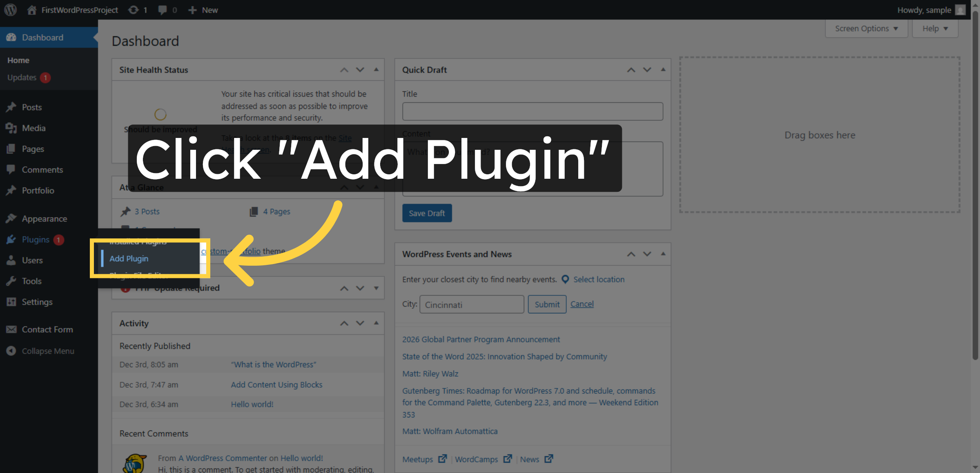
Task: Click the Select location link
Action: (x=599, y=279)
